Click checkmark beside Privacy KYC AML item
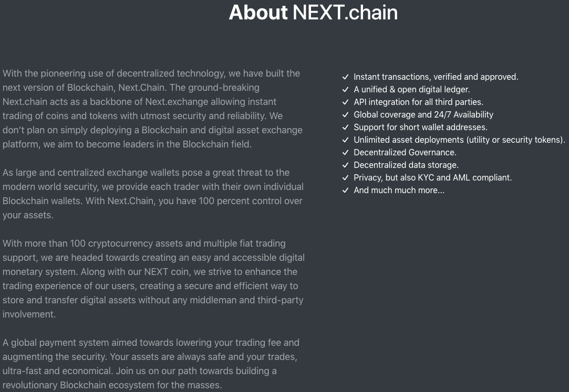Image resolution: width=569 pixels, height=392 pixels. 346,178
